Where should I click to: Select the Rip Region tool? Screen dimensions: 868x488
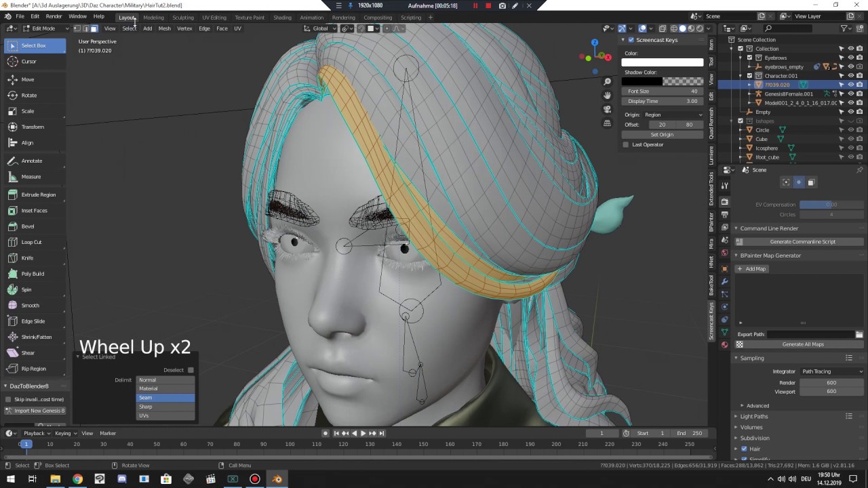click(x=34, y=369)
